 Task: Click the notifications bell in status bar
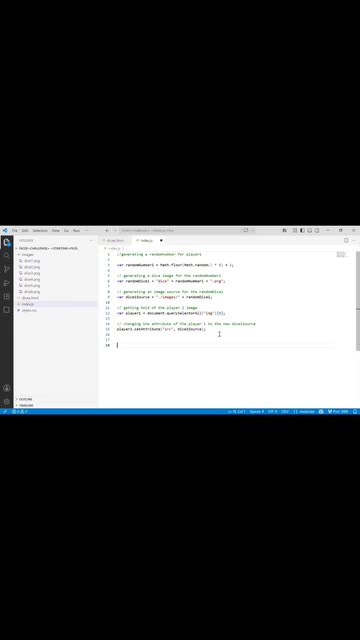click(355, 411)
